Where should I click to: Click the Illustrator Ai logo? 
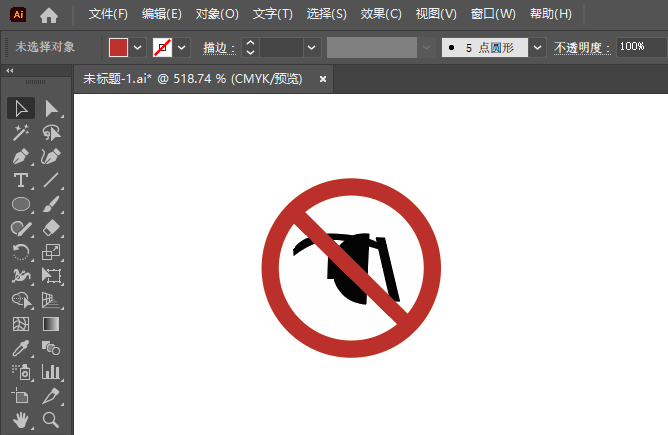pyautogui.click(x=18, y=14)
